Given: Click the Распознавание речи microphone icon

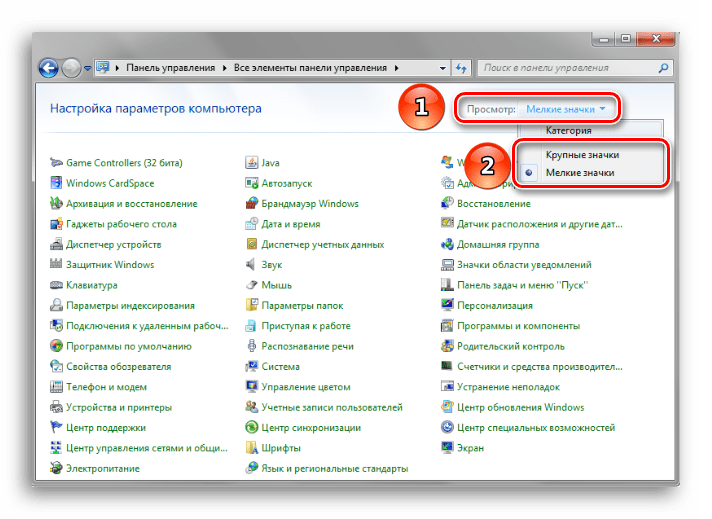Looking at the screenshot, I should 251,346.
